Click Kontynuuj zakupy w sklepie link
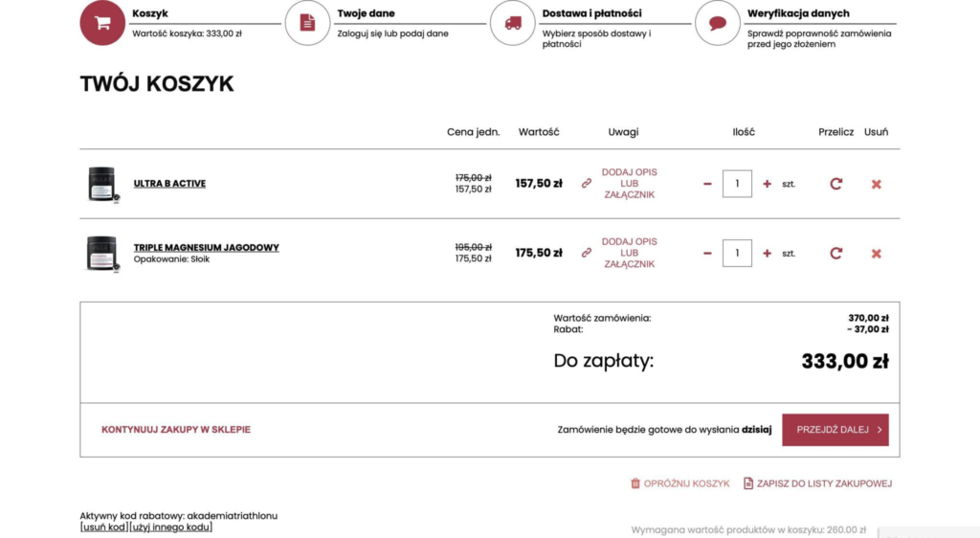This screenshot has width=980, height=538. (x=176, y=430)
